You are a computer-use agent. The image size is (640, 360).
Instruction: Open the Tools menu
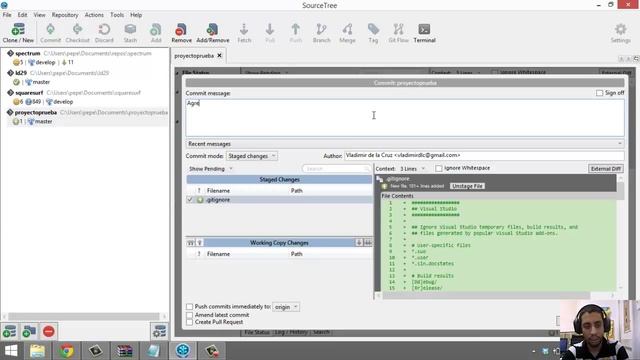click(x=117, y=15)
